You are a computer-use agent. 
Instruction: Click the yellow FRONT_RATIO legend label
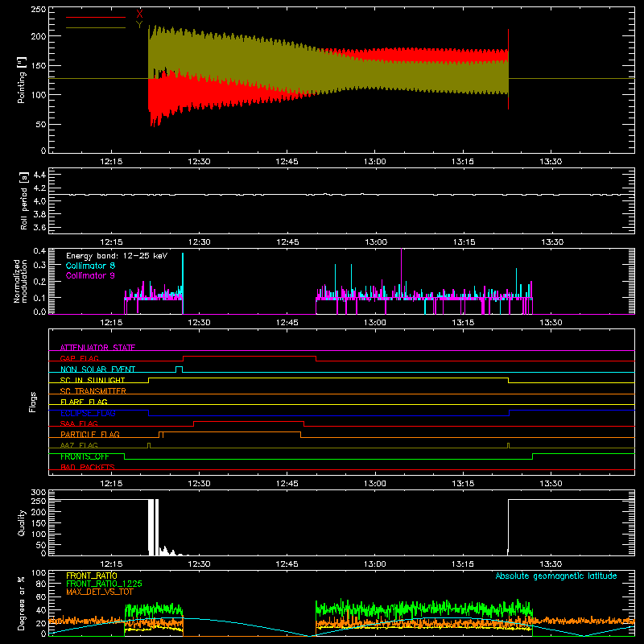92,576
